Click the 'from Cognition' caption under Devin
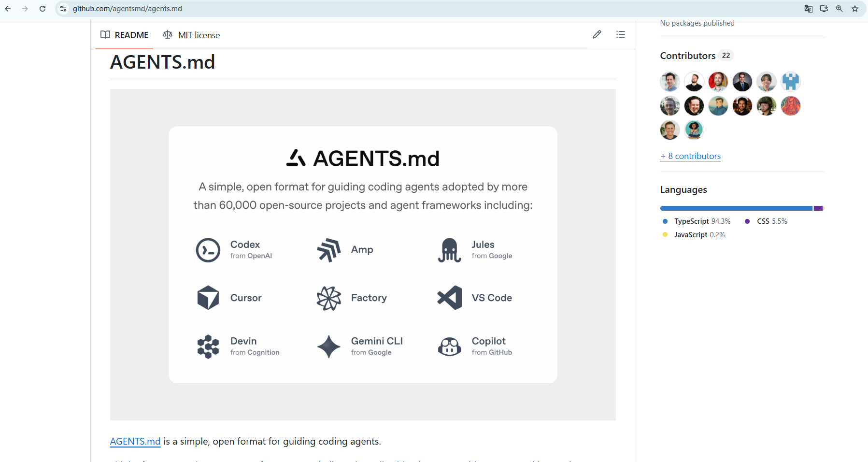The image size is (868, 462). pos(255,352)
